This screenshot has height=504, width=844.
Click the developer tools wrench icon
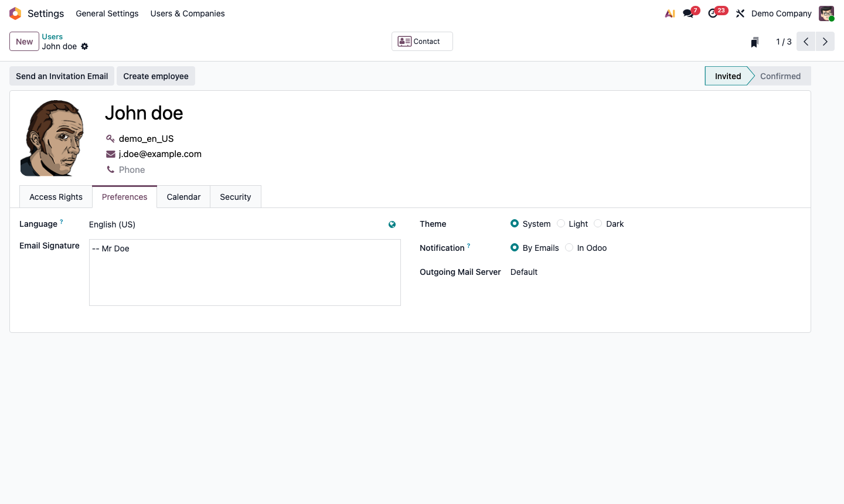[x=740, y=13]
